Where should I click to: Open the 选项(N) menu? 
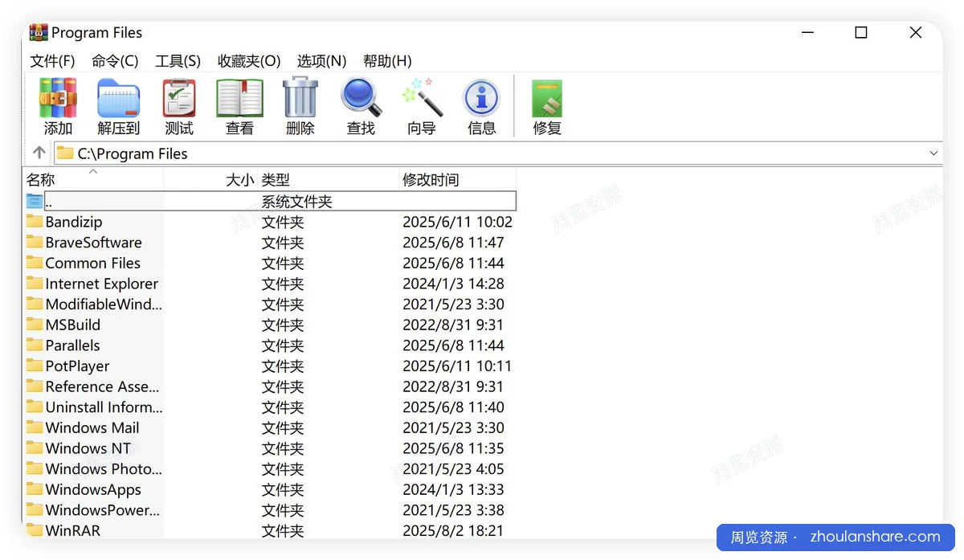pyautogui.click(x=321, y=61)
